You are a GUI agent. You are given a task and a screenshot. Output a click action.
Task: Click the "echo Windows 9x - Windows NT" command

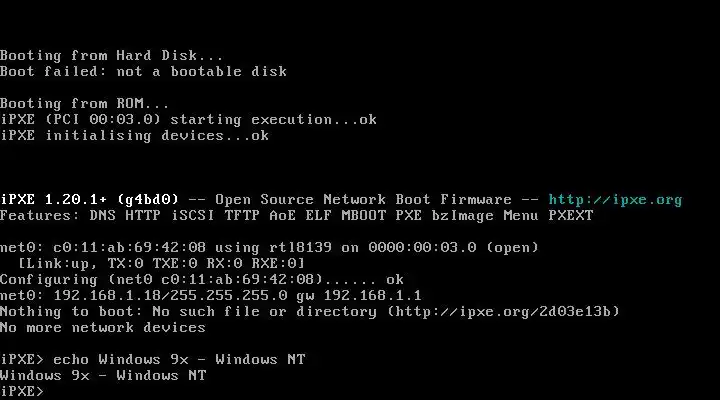[179, 359]
